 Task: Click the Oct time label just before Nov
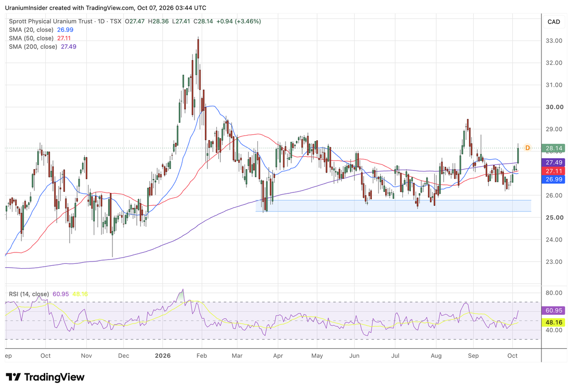pos(45,355)
